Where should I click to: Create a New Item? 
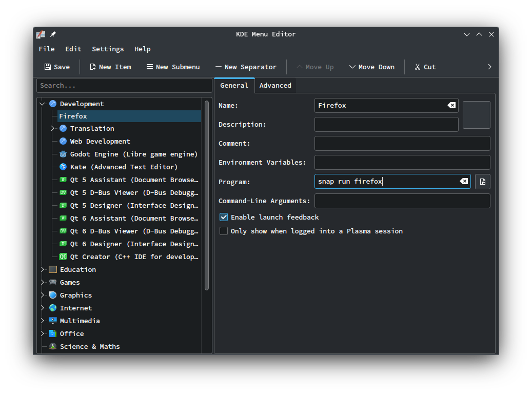[x=110, y=67]
